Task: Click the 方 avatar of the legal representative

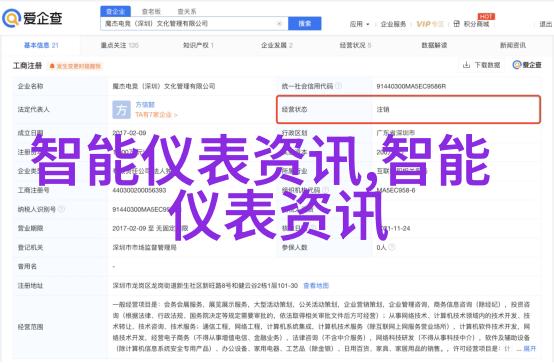Action: click(x=121, y=110)
